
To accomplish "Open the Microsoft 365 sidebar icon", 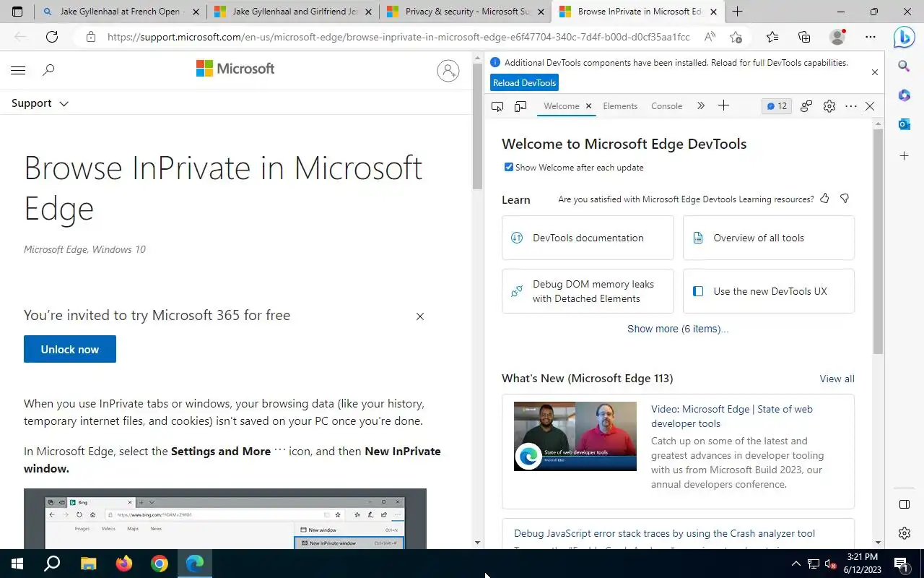I will pos(904,95).
